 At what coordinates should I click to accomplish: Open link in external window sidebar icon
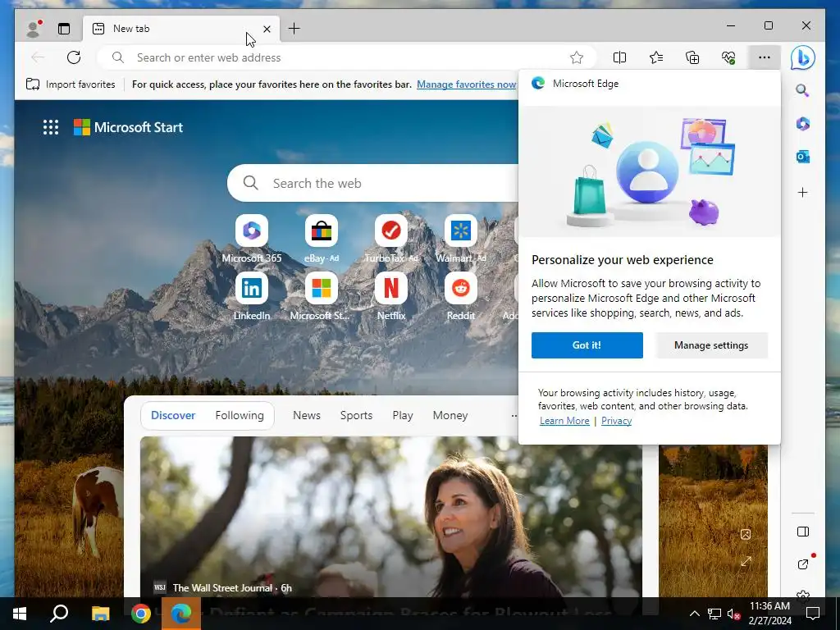[x=802, y=564]
